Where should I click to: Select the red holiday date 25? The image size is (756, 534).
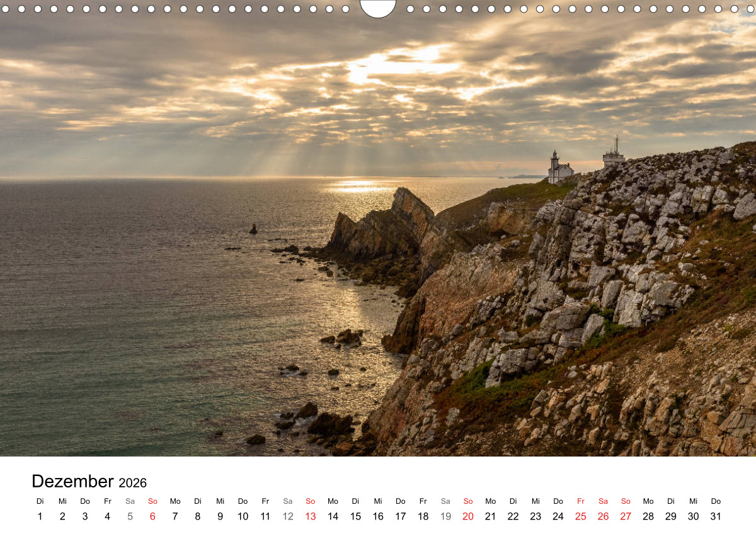(x=581, y=516)
